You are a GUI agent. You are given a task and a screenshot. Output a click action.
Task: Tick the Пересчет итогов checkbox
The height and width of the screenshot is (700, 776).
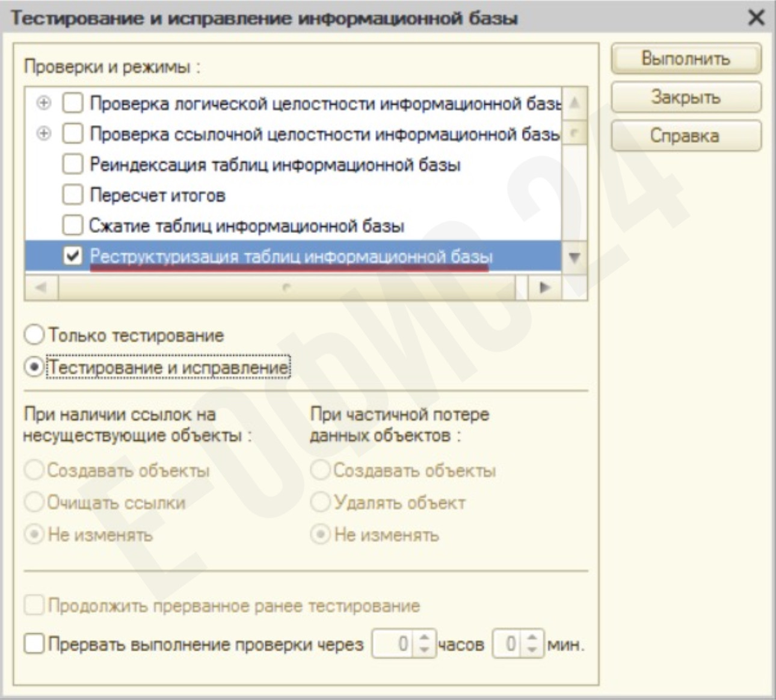pos(72,194)
